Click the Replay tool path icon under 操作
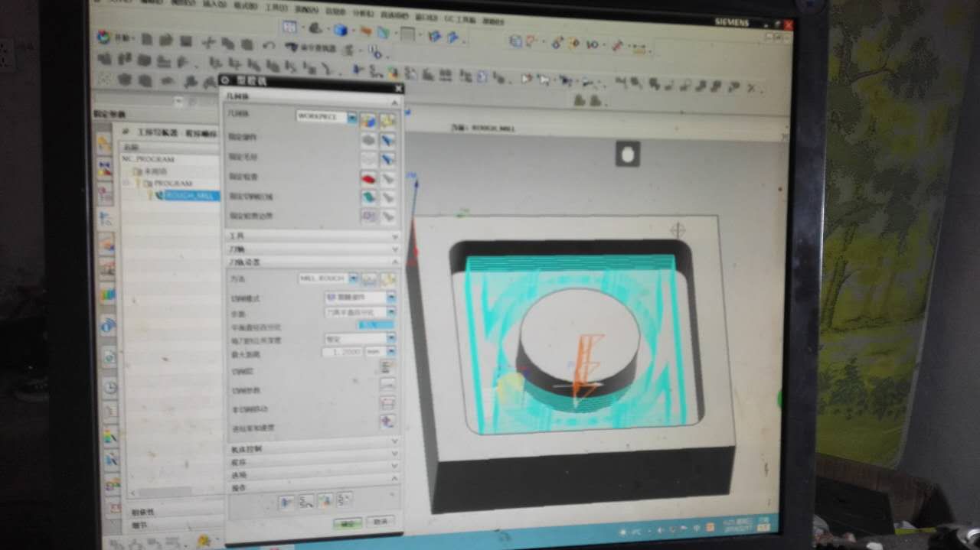This screenshot has height=550, width=980. coord(305,501)
